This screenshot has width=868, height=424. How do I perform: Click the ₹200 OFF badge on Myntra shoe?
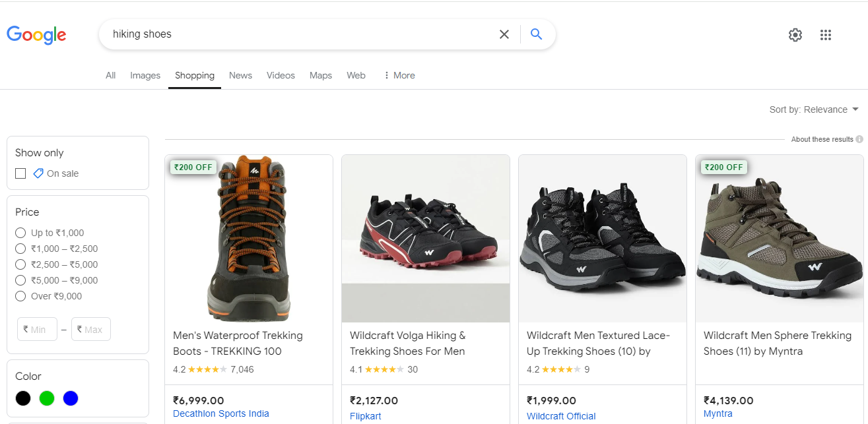coord(724,167)
